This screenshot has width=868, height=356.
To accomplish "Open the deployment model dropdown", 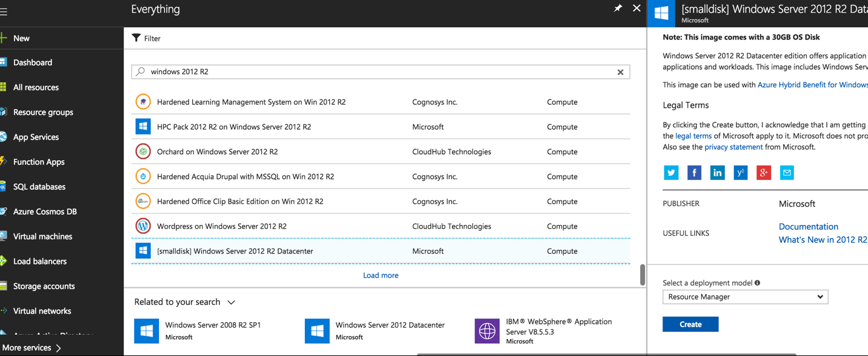I will tap(745, 297).
